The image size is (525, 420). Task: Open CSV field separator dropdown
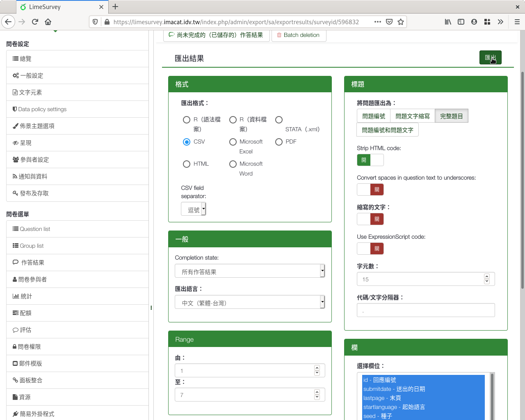tap(194, 209)
